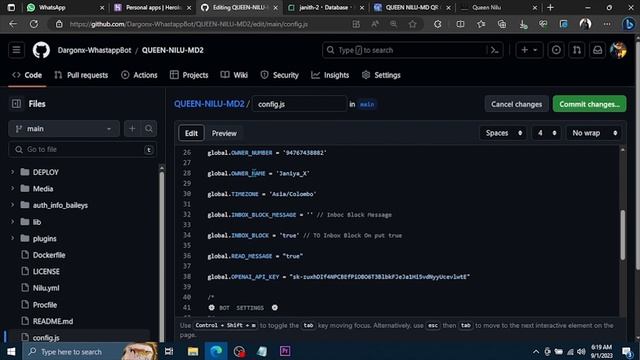Open the create new plus menu

tap(529, 50)
